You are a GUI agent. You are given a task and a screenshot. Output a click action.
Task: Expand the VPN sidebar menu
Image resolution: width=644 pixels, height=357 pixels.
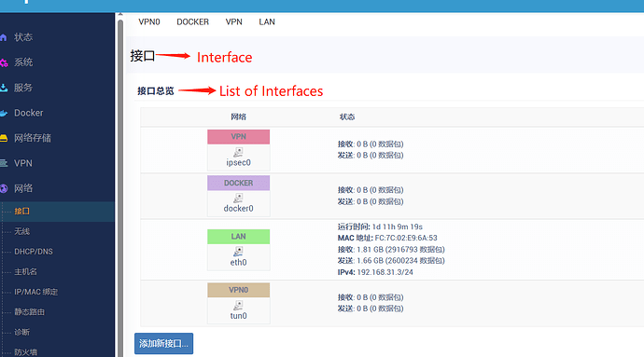tap(23, 163)
